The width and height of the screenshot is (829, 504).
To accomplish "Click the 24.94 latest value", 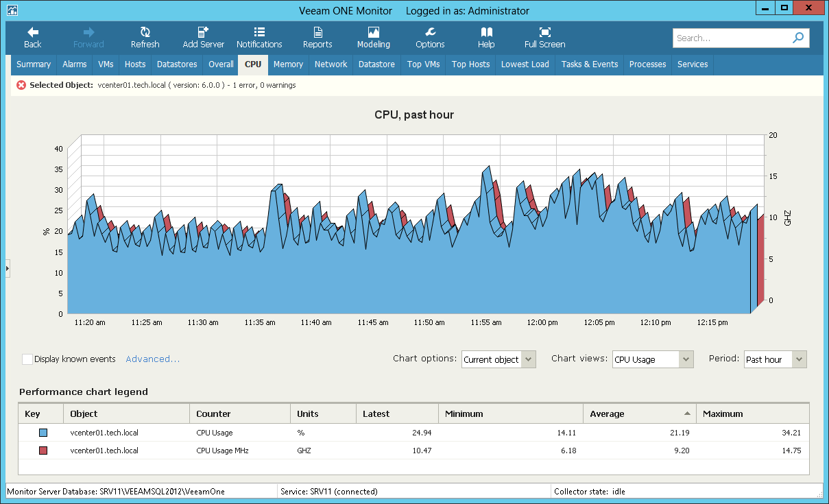I will [421, 433].
